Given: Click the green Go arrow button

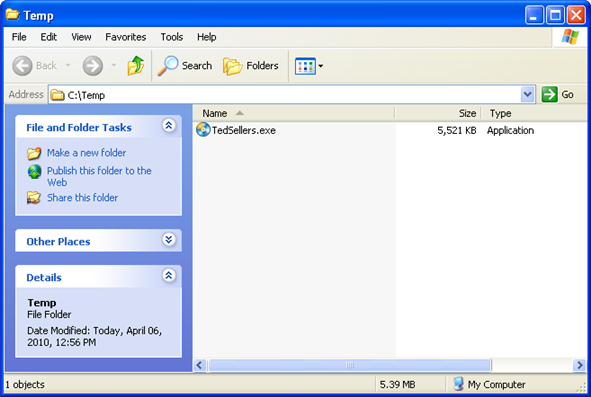Looking at the screenshot, I should [x=549, y=94].
